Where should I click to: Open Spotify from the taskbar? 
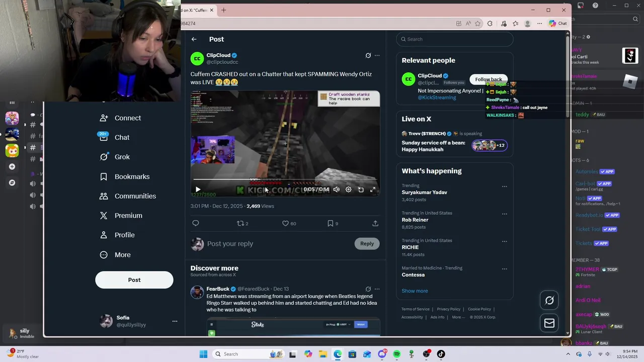click(x=396, y=354)
